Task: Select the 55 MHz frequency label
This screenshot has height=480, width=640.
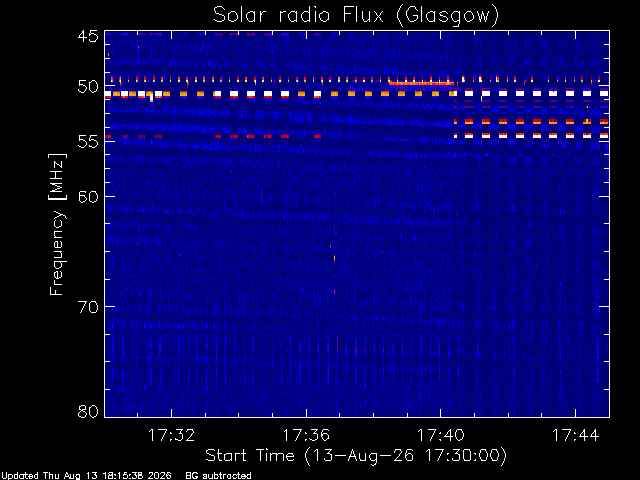Action: click(x=88, y=142)
